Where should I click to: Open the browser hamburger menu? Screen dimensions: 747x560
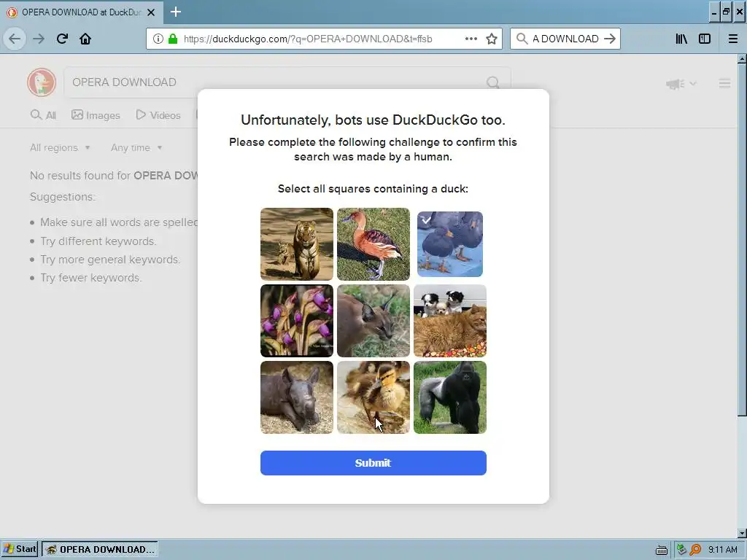click(733, 39)
